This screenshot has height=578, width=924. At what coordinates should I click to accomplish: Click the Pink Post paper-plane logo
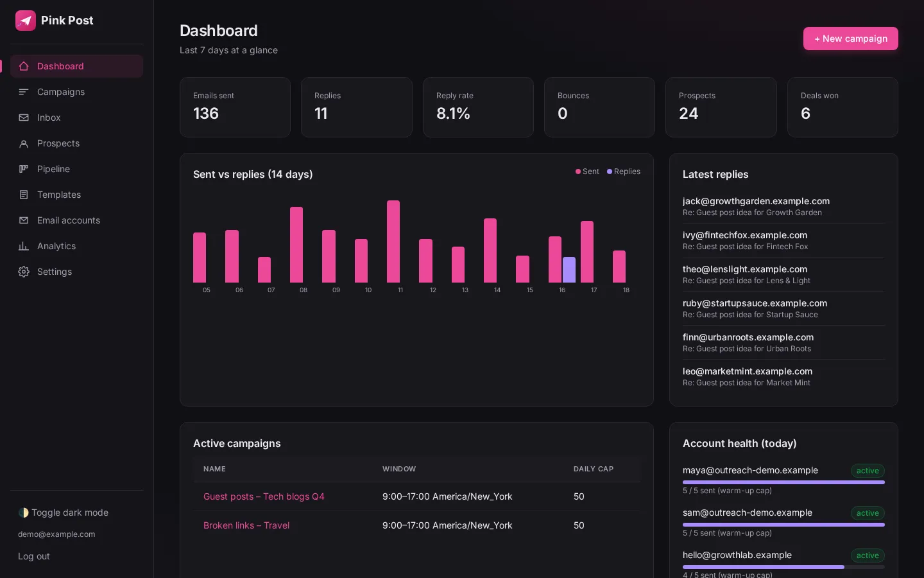pyautogui.click(x=26, y=21)
